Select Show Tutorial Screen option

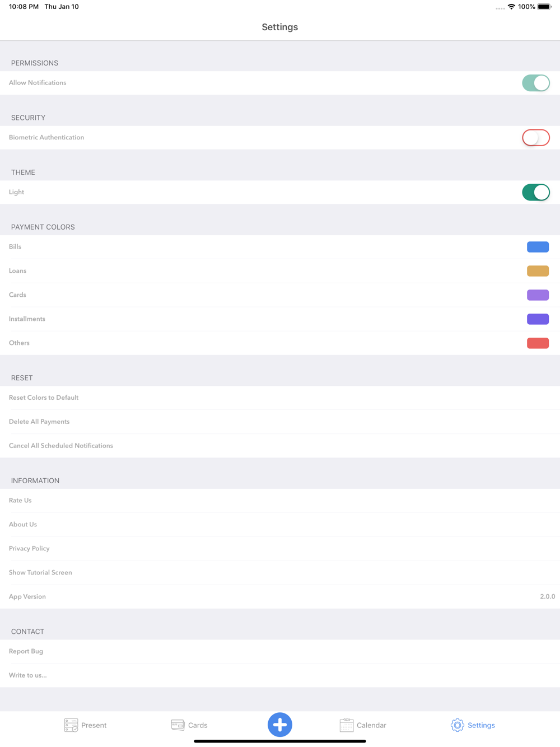click(280, 573)
